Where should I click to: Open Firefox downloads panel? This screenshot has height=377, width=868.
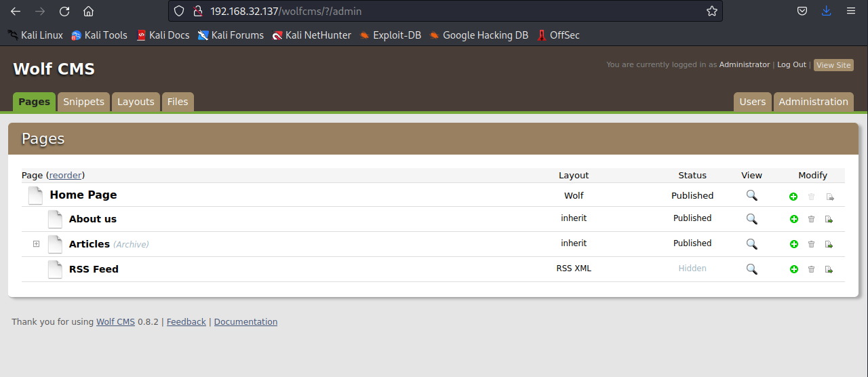(826, 11)
